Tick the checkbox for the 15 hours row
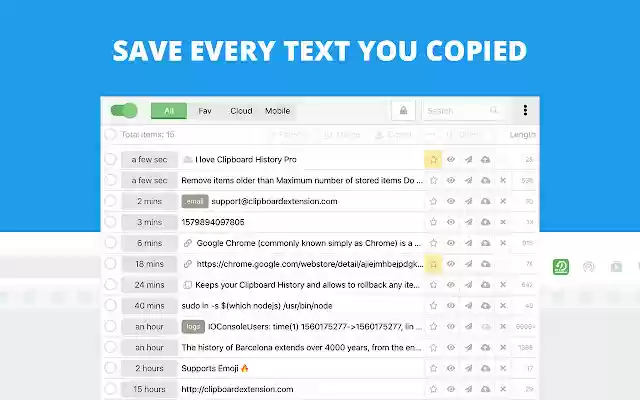This screenshot has height=400, width=640. (x=110, y=389)
